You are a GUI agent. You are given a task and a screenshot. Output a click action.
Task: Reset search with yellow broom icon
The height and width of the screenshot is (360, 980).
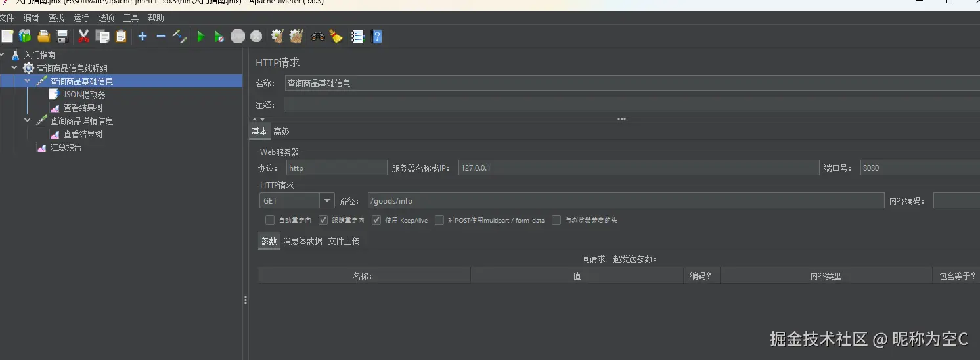pyautogui.click(x=336, y=37)
